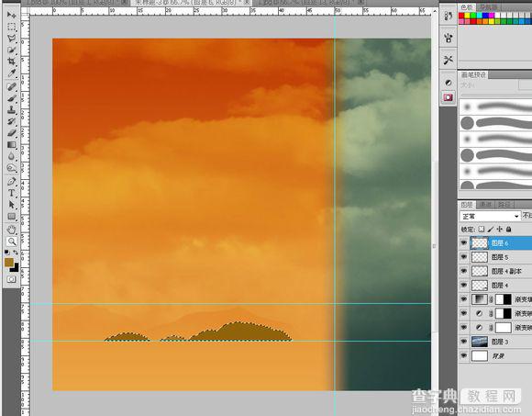
Task: Toggle the lock all option
Action: click(508, 230)
